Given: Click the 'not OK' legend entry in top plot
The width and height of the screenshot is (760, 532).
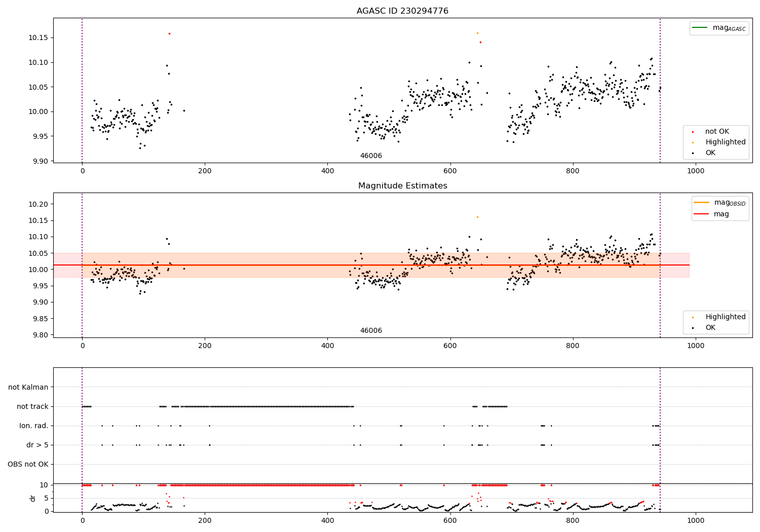Looking at the screenshot, I should 717,132.
